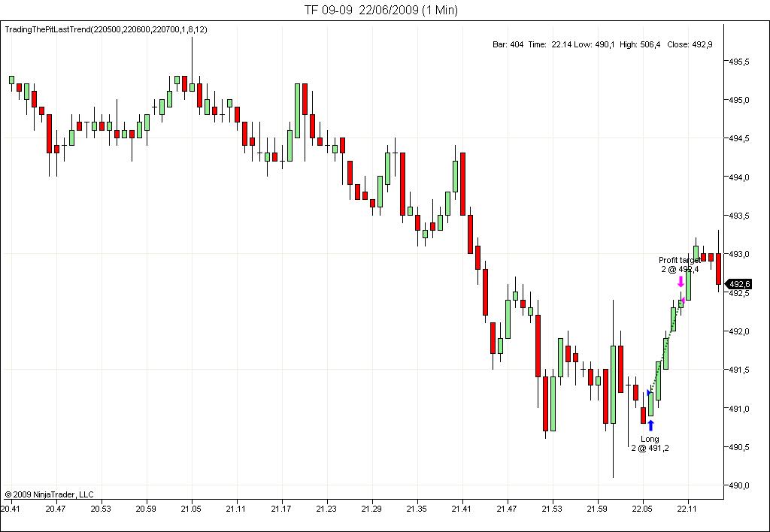Image resolution: width=770 pixels, height=532 pixels.
Task: Click the 490,5 price axis label
Action: click(x=740, y=447)
